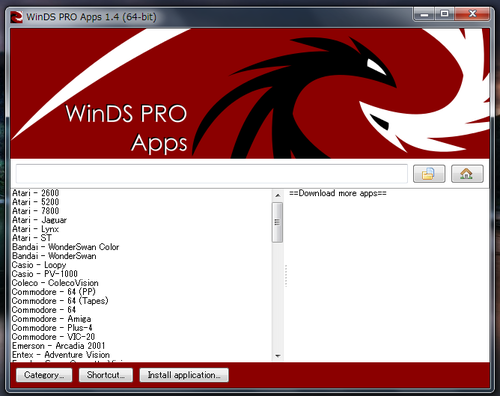500x396 pixels.
Task: Select Atari - Jaguar
Action: [x=39, y=220]
